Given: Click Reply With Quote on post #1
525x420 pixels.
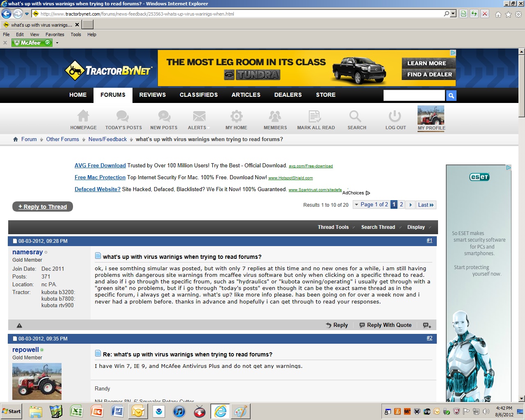Looking at the screenshot, I should (385, 325).
